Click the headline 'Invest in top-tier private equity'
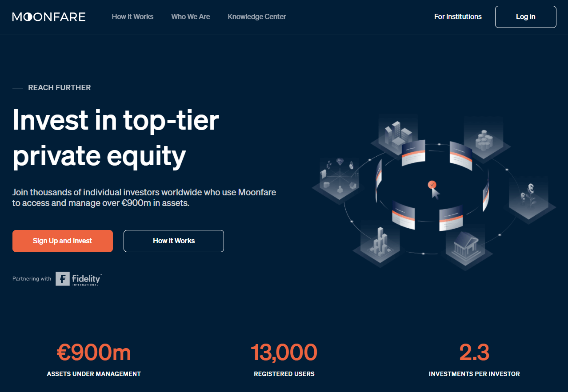The width and height of the screenshot is (568, 392). (x=116, y=138)
